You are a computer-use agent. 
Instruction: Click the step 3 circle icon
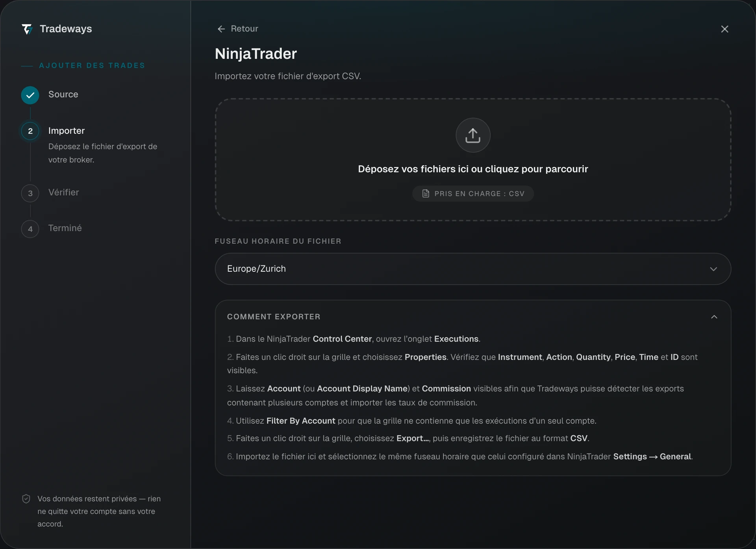click(x=30, y=193)
